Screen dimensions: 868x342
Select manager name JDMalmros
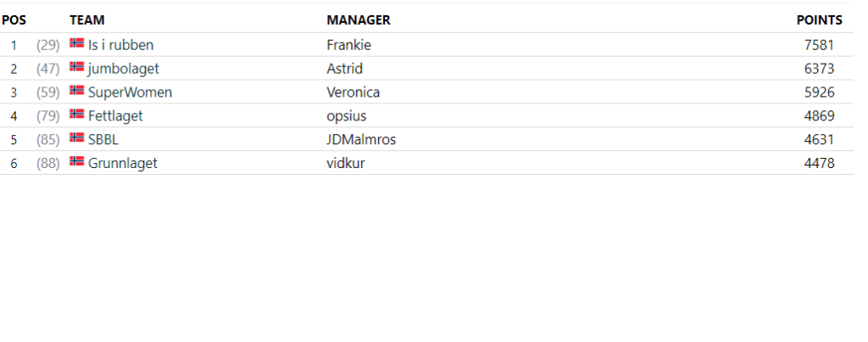(361, 140)
